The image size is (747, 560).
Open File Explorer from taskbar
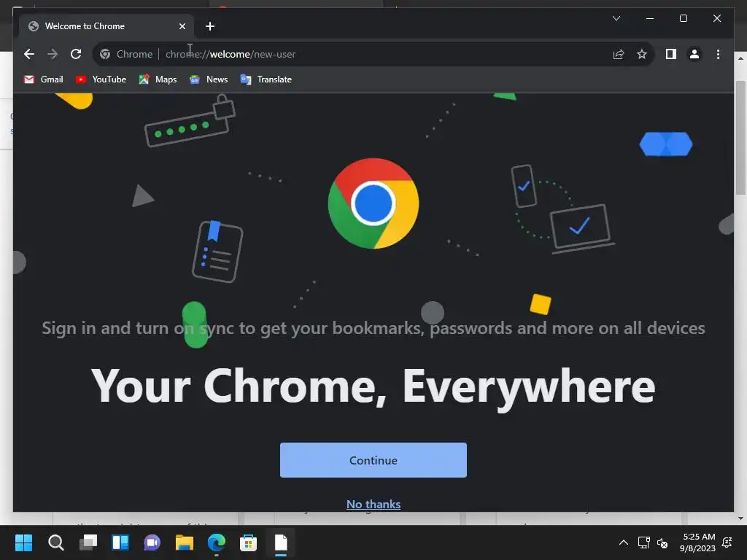[185, 542]
